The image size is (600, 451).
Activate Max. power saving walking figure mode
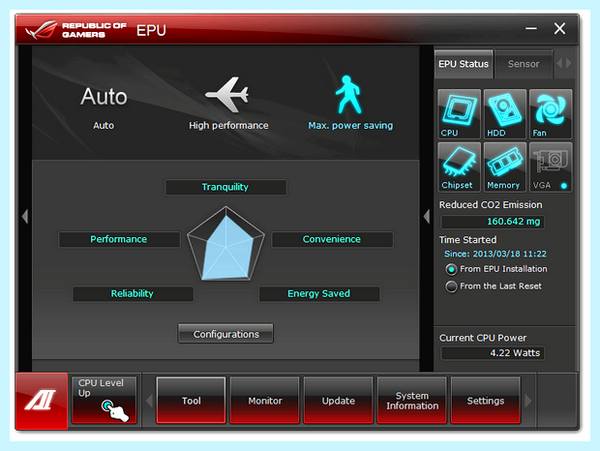pyautogui.click(x=350, y=103)
